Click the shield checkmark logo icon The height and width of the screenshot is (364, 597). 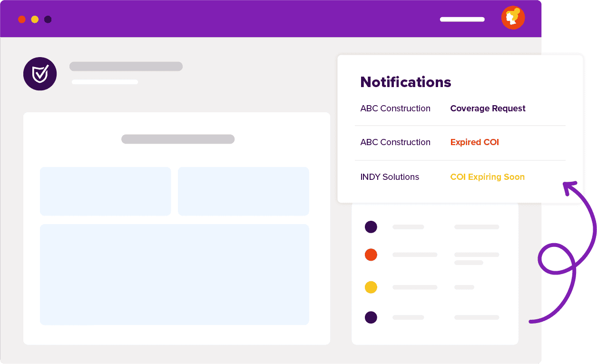tap(40, 74)
